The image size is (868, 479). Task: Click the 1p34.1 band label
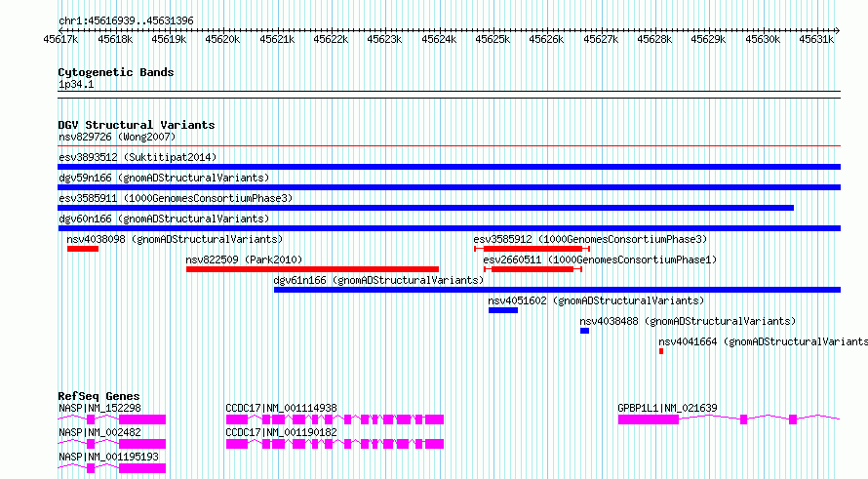pyautogui.click(x=76, y=85)
